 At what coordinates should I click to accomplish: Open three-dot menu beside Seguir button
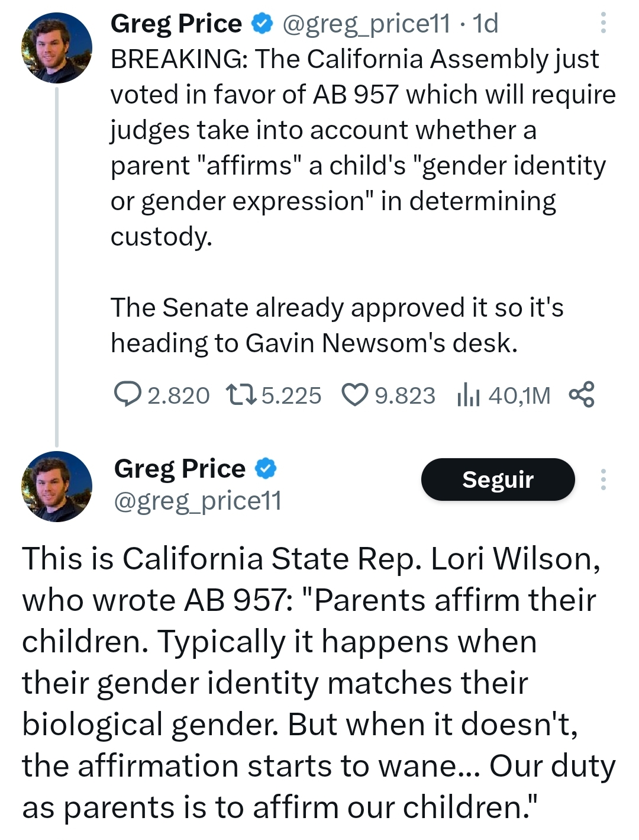[x=603, y=479]
